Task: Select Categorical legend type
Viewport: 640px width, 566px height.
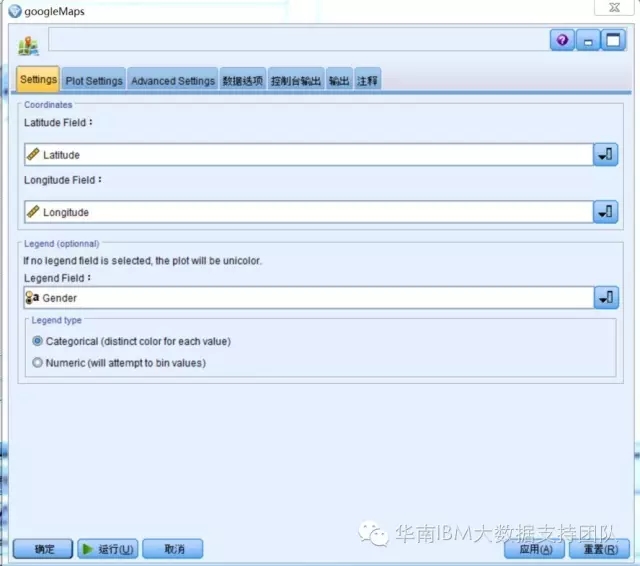Action: tap(38, 341)
